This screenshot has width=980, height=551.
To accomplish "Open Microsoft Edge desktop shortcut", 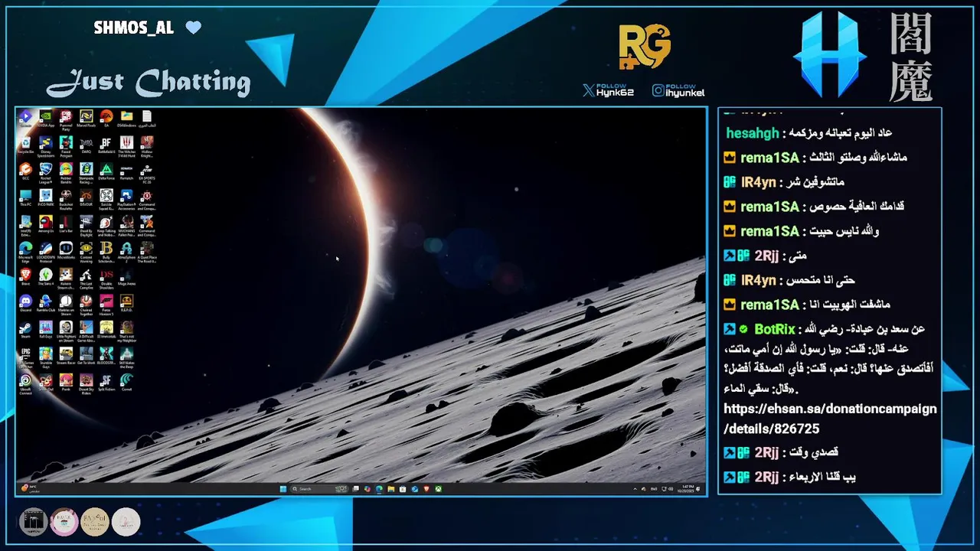I will point(25,251).
